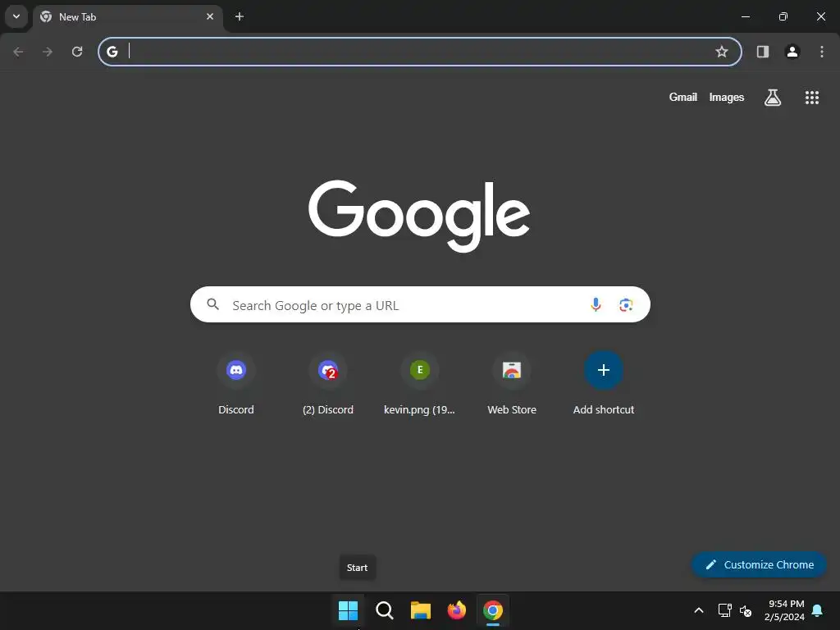840x630 pixels.
Task: Open the Discord shortcut
Action: (x=236, y=385)
